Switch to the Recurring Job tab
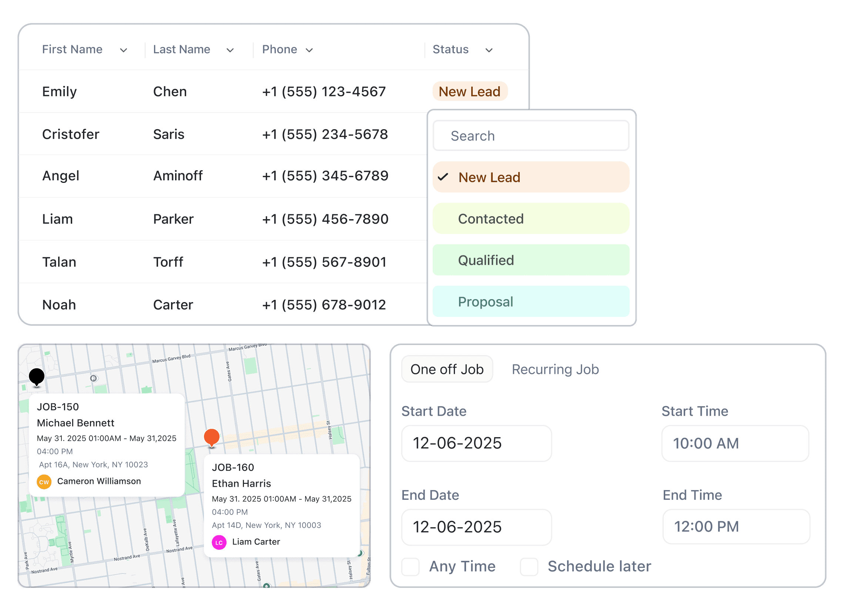 click(555, 369)
